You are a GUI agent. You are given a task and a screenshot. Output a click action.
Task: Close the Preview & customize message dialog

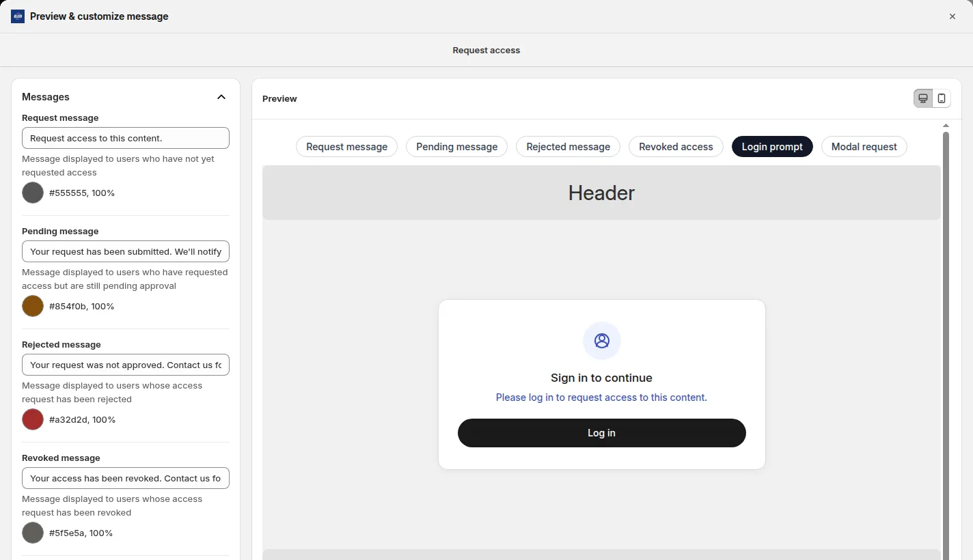click(953, 16)
